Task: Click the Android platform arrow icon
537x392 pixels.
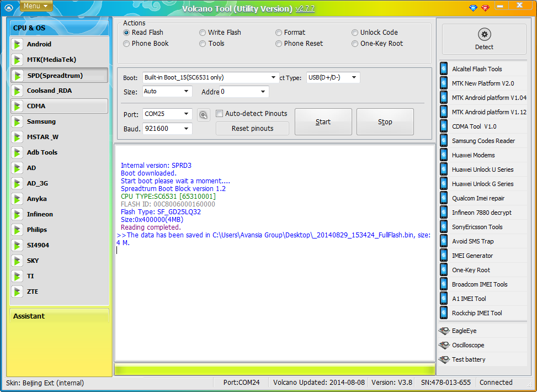Action: click(17, 44)
